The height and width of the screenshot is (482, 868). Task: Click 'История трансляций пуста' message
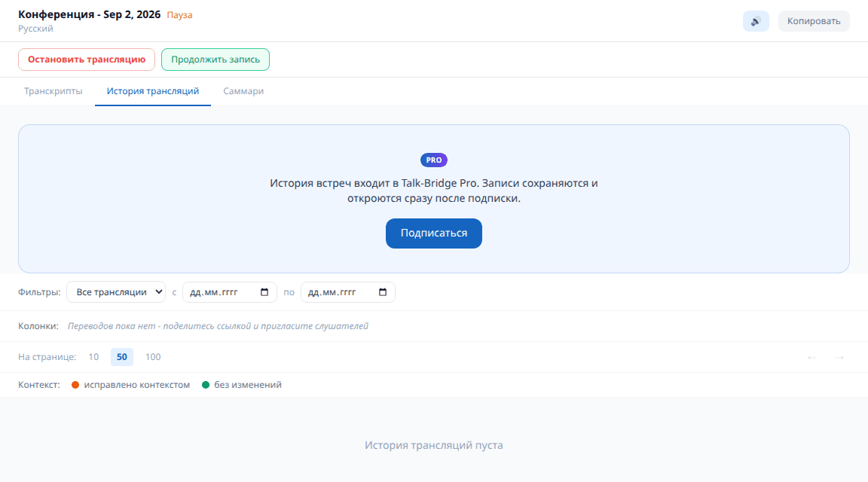click(434, 446)
